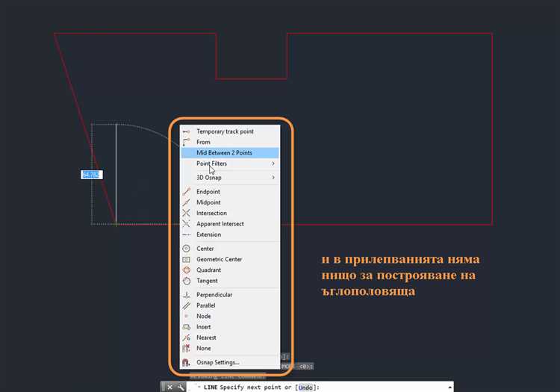Choose Nearest snap override

point(230,337)
